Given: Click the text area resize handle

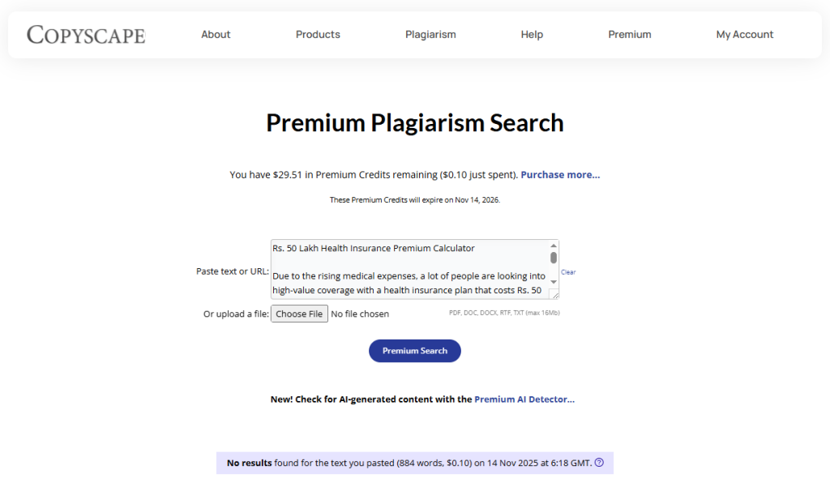Looking at the screenshot, I should point(554,294).
